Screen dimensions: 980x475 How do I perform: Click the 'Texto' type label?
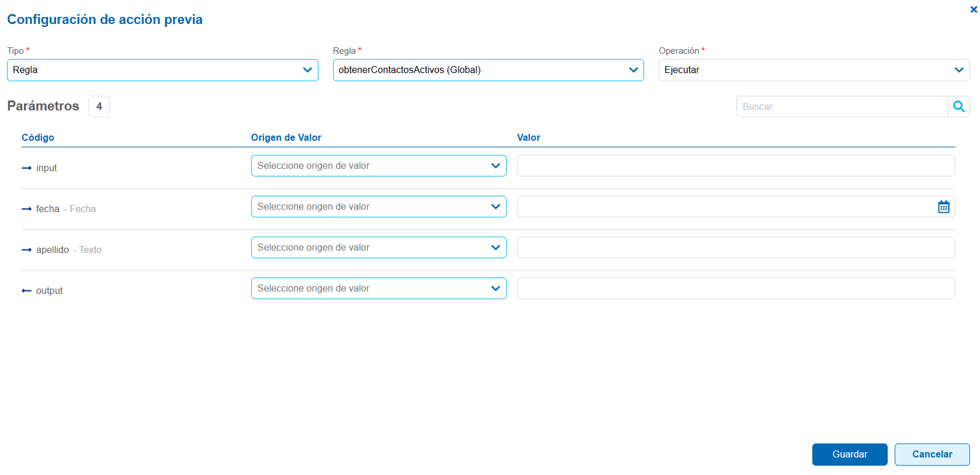[91, 250]
